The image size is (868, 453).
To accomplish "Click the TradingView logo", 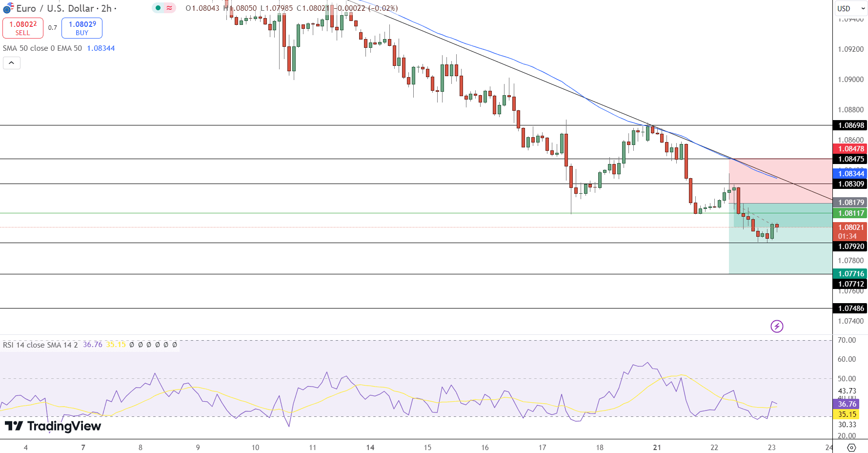I will (x=53, y=426).
